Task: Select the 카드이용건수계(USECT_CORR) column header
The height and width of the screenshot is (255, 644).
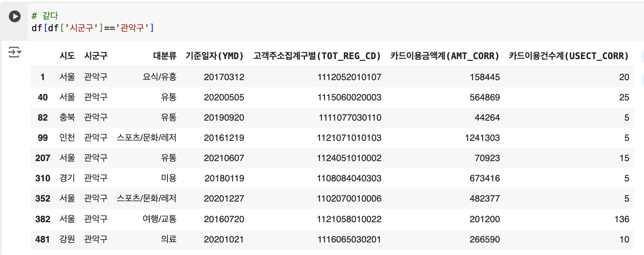Action: [569, 56]
